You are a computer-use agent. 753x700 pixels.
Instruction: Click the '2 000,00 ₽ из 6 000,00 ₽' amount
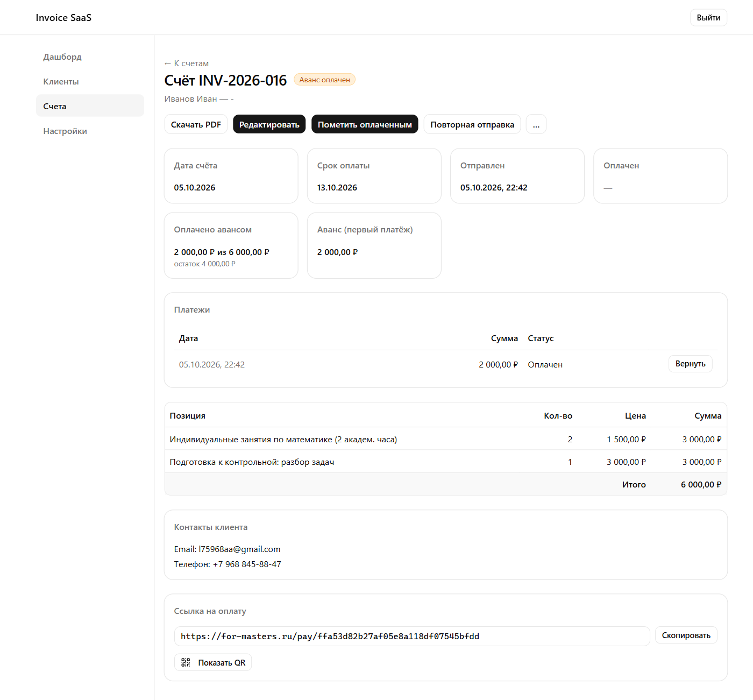222,252
